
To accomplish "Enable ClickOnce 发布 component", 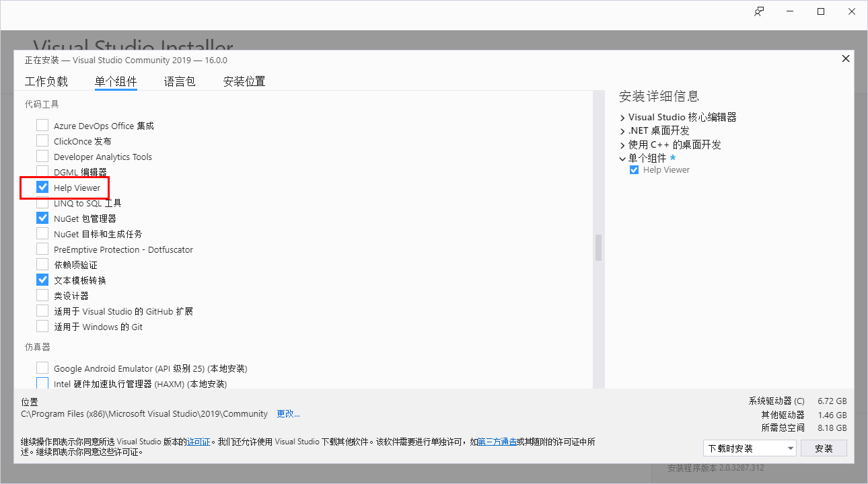I will click(x=42, y=141).
